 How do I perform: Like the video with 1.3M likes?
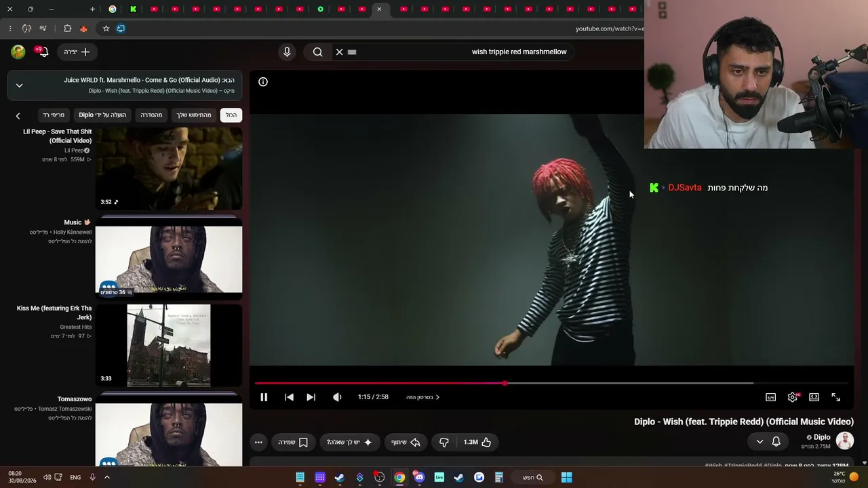pos(477,442)
